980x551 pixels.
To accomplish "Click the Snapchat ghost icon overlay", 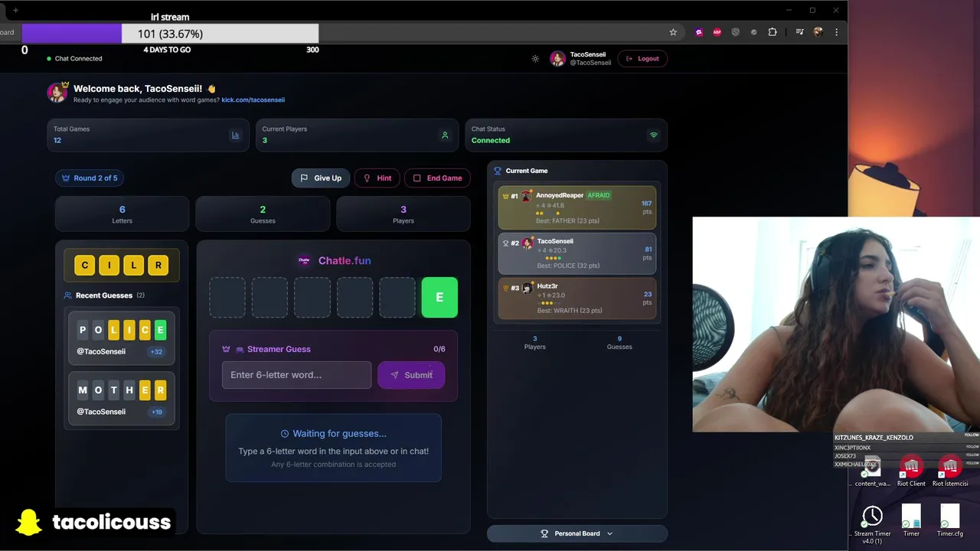I will click(28, 522).
